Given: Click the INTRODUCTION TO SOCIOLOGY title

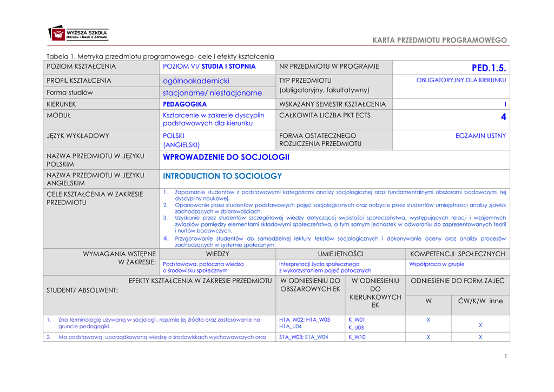Looking at the screenshot, I should click(222, 176).
